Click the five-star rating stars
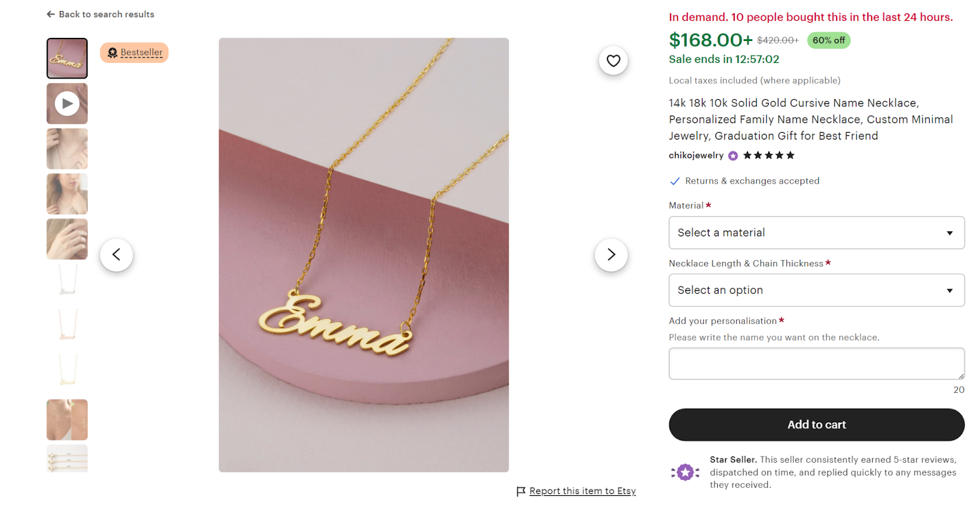980x519 pixels. click(x=769, y=155)
